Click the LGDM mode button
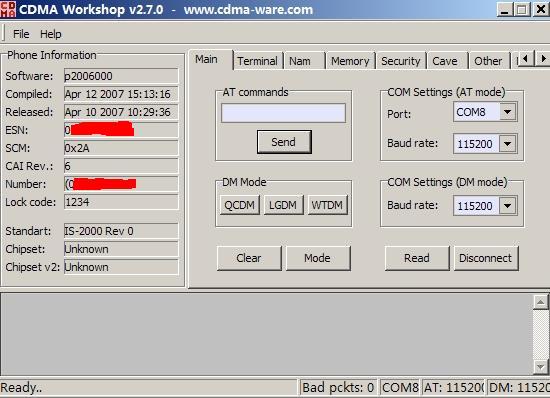Image resolution: width=550 pixels, height=398 pixels. [283, 205]
